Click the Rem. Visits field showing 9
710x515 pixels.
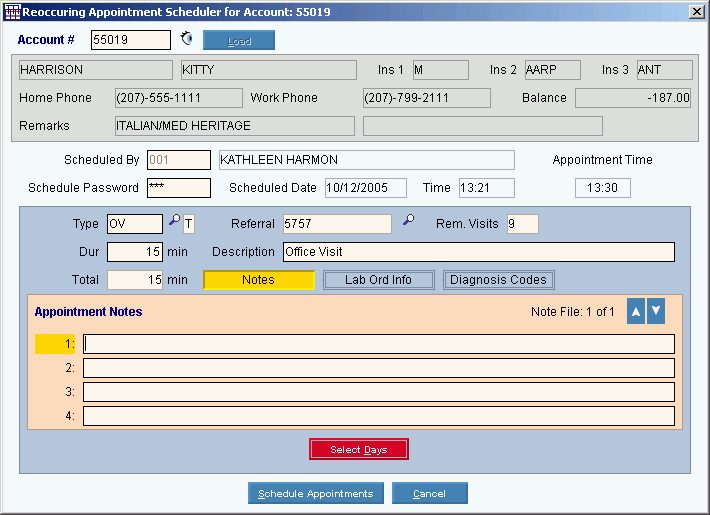pos(523,224)
